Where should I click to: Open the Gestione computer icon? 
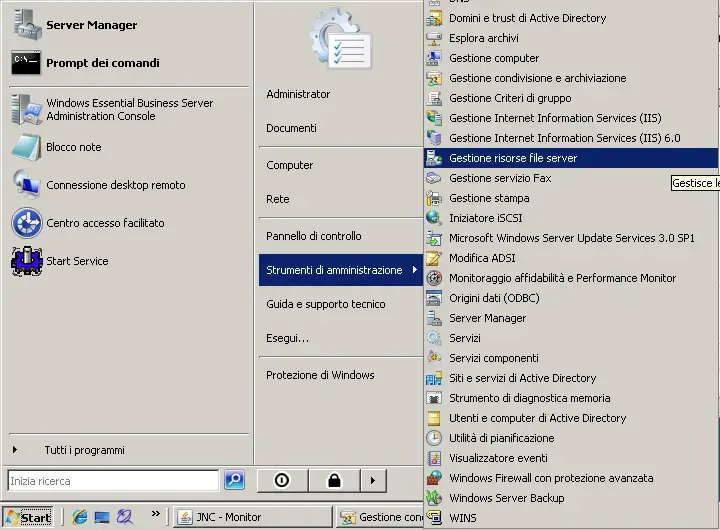click(434, 58)
